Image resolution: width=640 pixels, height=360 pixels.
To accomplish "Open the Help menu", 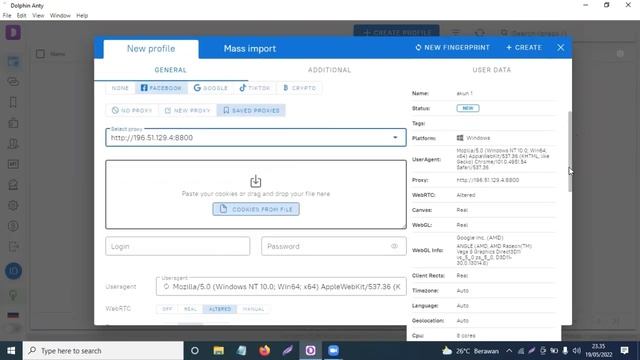I will click(82, 16).
